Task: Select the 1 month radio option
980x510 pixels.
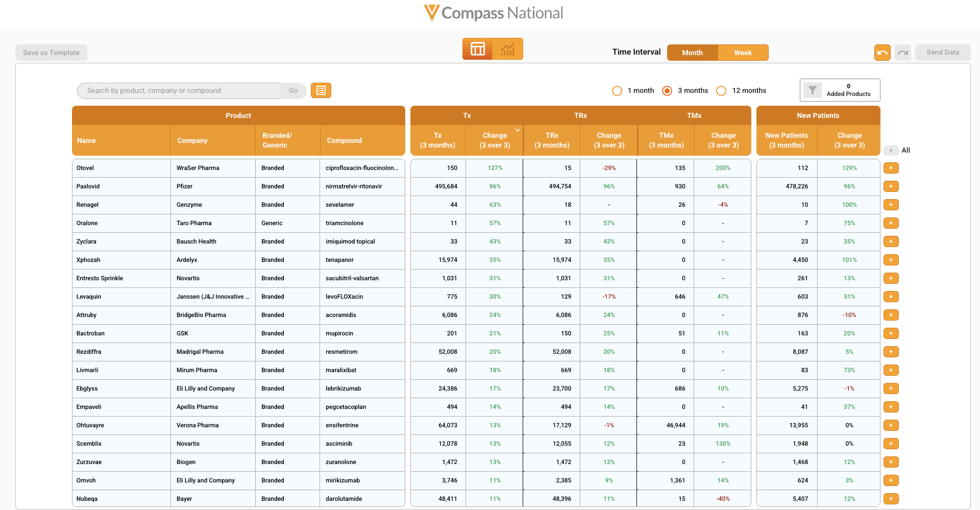Action: pos(617,91)
